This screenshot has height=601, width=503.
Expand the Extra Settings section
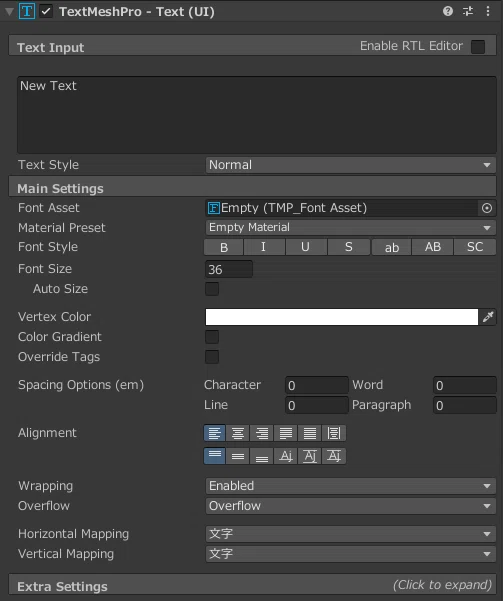252,585
